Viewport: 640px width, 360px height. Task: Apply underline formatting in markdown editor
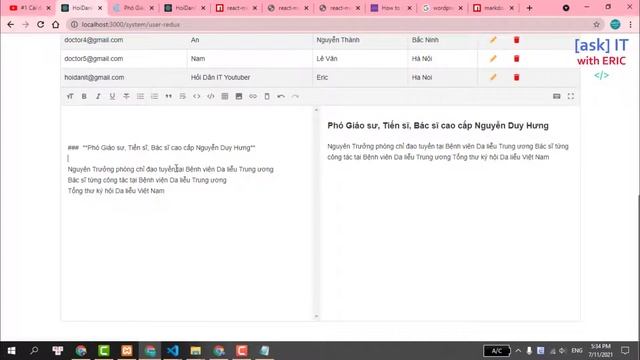pos(112,96)
